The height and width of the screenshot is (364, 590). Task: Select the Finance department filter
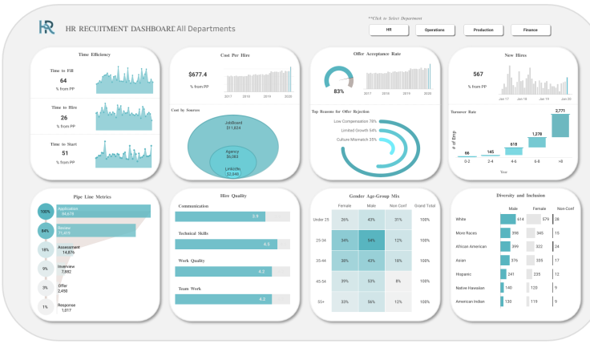[x=531, y=30]
